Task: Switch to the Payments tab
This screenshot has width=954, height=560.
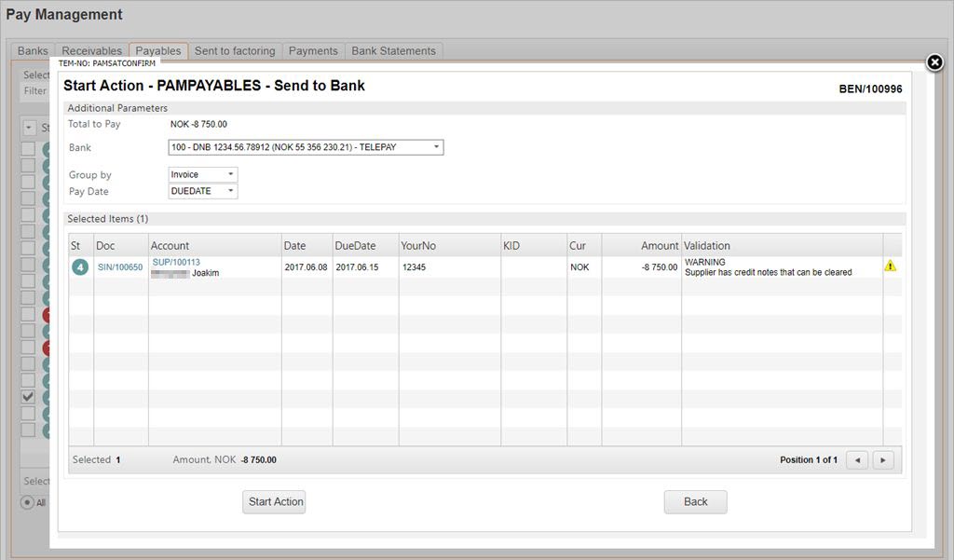Action: tap(313, 51)
